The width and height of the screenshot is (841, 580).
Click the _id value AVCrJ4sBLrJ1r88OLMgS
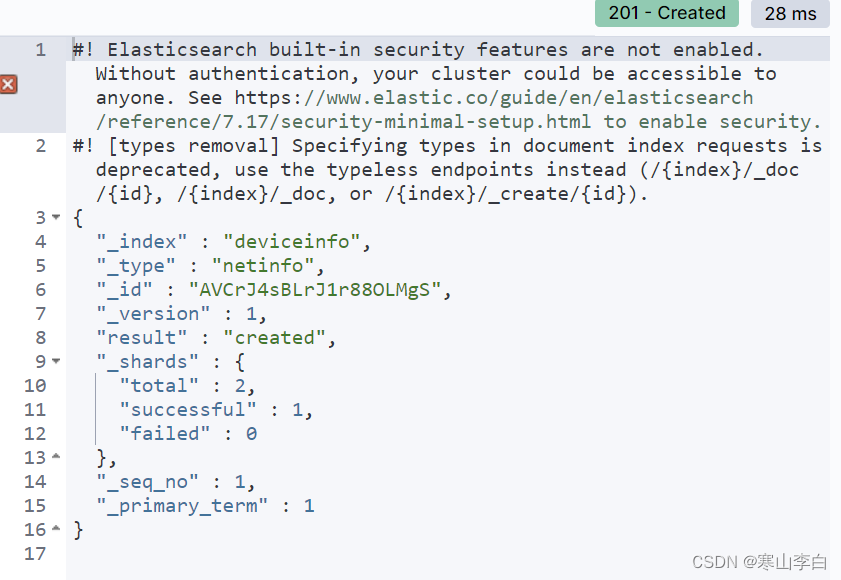[315, 290]
